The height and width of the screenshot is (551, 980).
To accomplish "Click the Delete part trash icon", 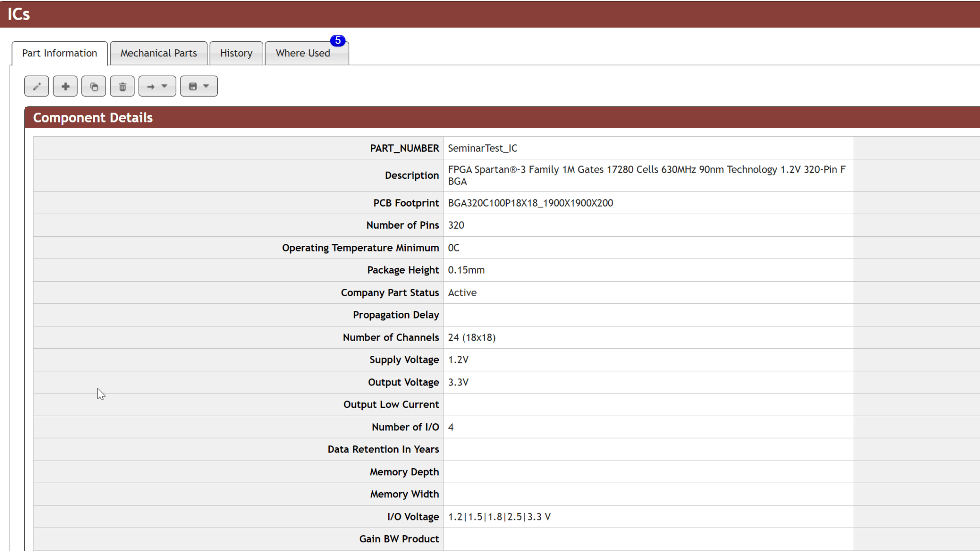I will pos(122,86).
